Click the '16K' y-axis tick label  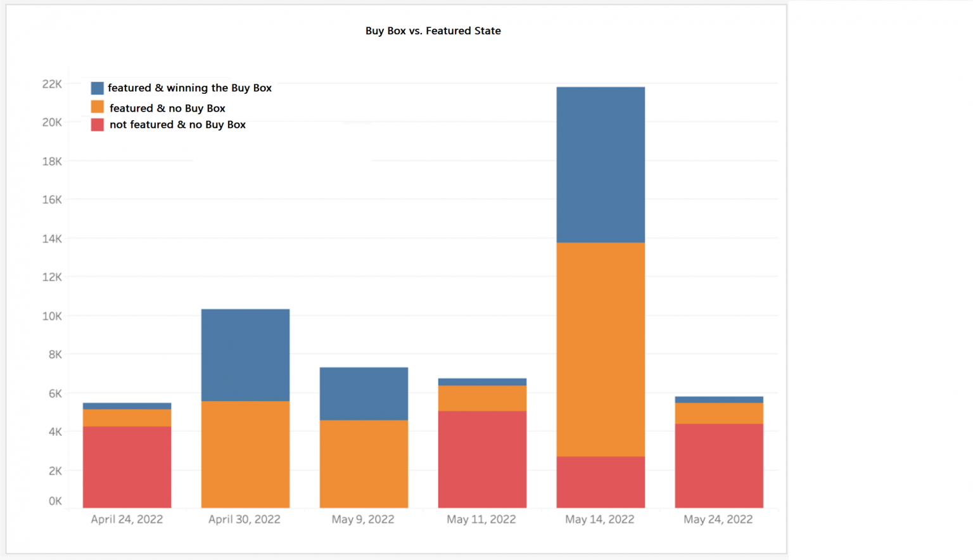[52, 200]
